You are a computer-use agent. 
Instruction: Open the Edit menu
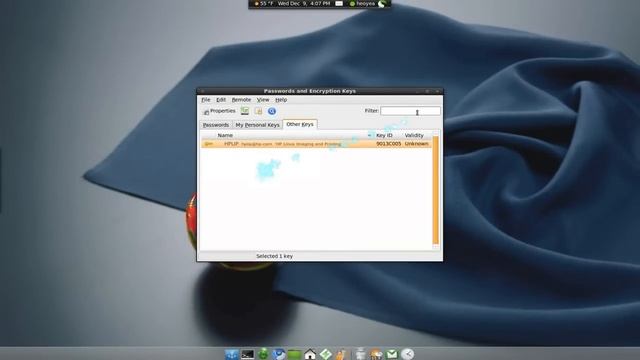(221, 100)
